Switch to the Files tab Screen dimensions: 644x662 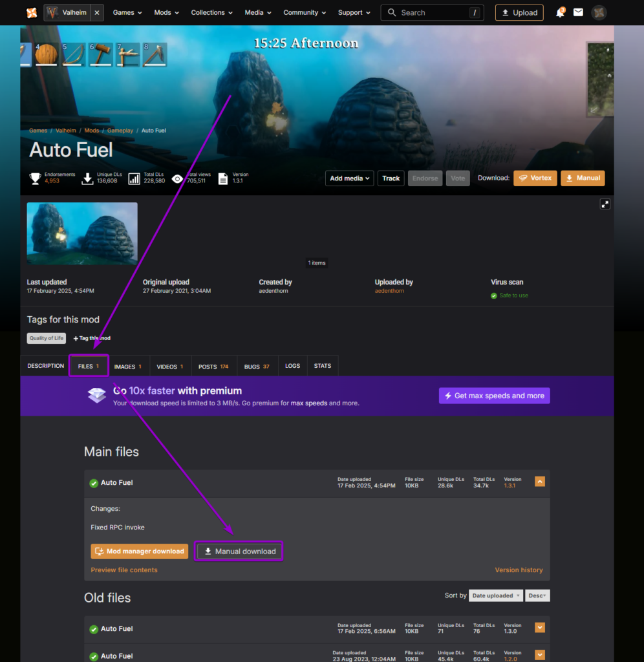click(x=89, y=366)
